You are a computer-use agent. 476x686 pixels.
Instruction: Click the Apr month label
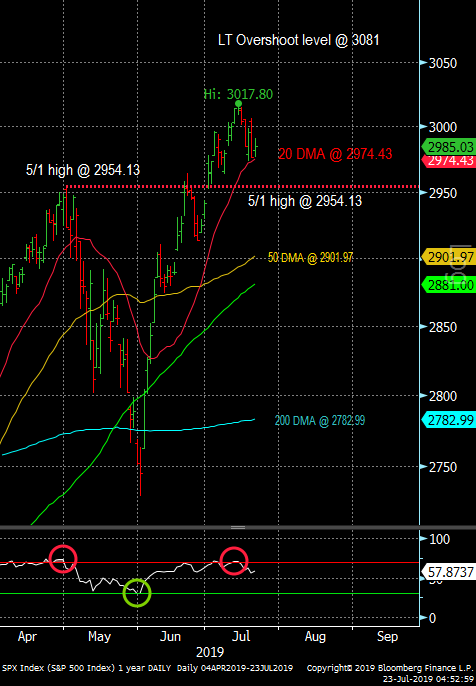tap(27, 637)
